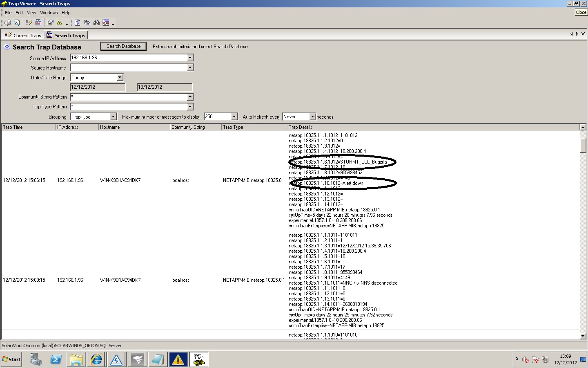This screenshot has height=368, width=588.
Task: Click the Copy toolbar icon
Action: pyautogui.click(x=87, y=22)
